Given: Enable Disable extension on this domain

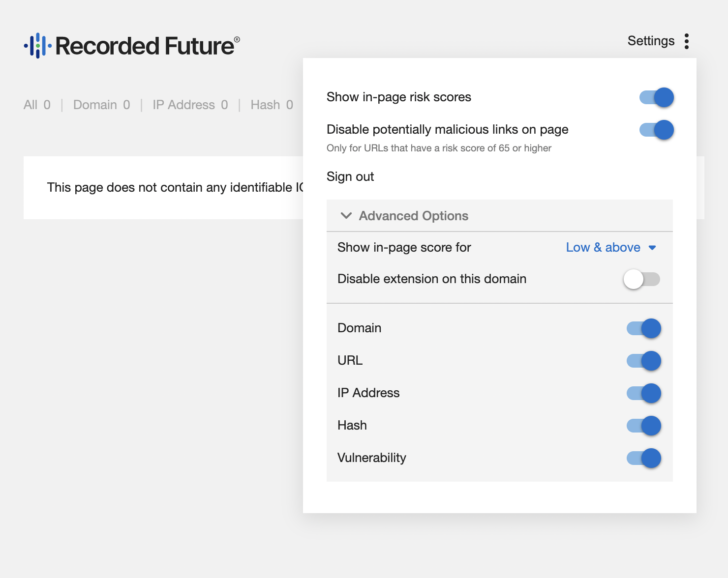Looking at the screenshot, I should (x=641, y=279).
